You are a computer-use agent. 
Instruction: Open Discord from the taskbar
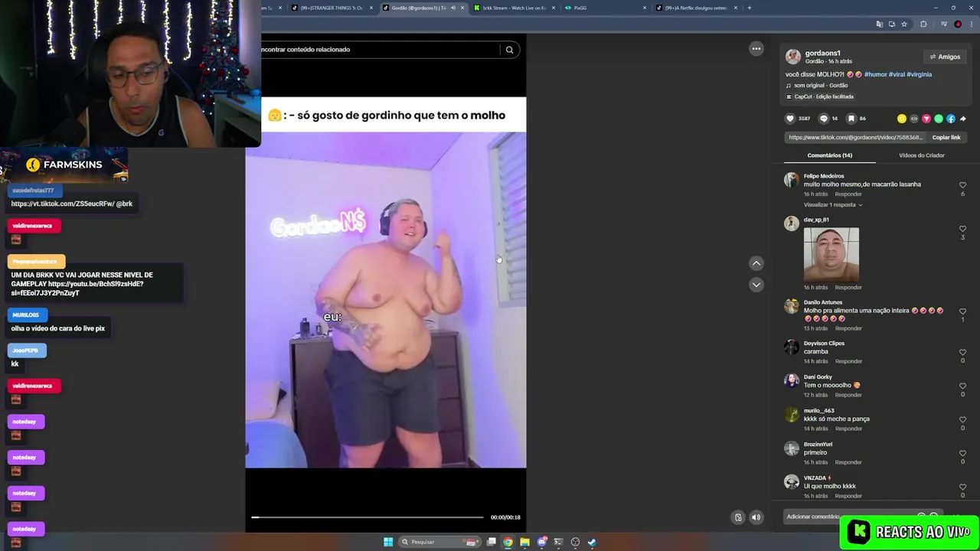pyautogui.click(x=541, y=542)
